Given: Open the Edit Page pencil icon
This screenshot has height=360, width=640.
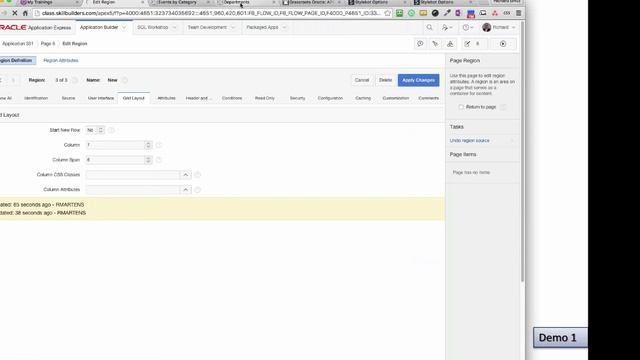Looking at the screenshot, I should [467, 44].
